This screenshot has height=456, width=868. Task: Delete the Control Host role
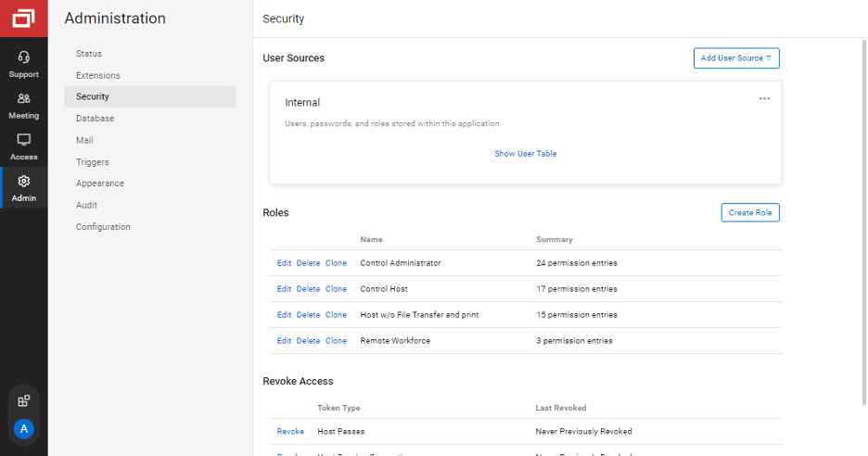[308, 289]
